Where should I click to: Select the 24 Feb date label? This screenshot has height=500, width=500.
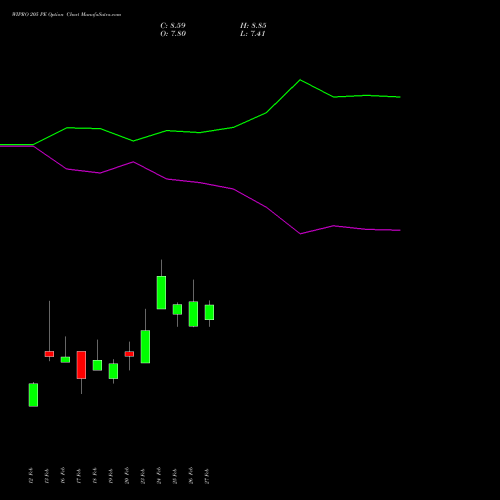click(159, 476)
